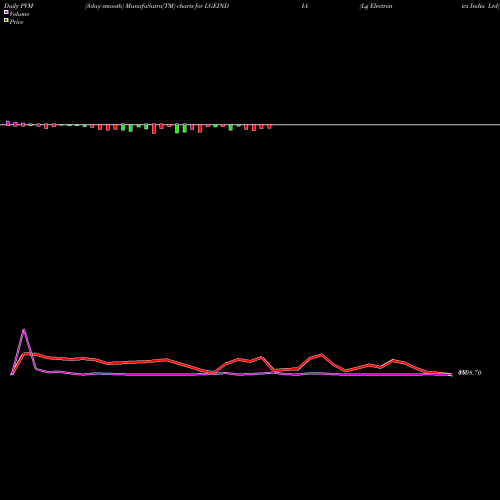The height and width of the screenshot is (500, 500).
Task: Click the Price legend color marker
Action: 6,21
